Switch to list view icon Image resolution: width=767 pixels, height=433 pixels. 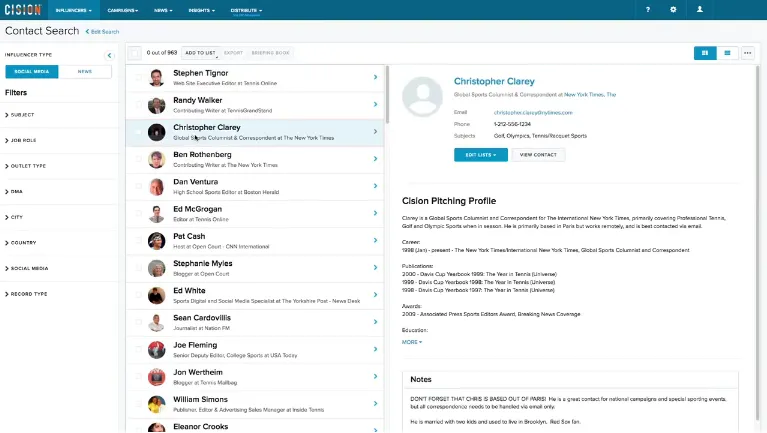727,53
